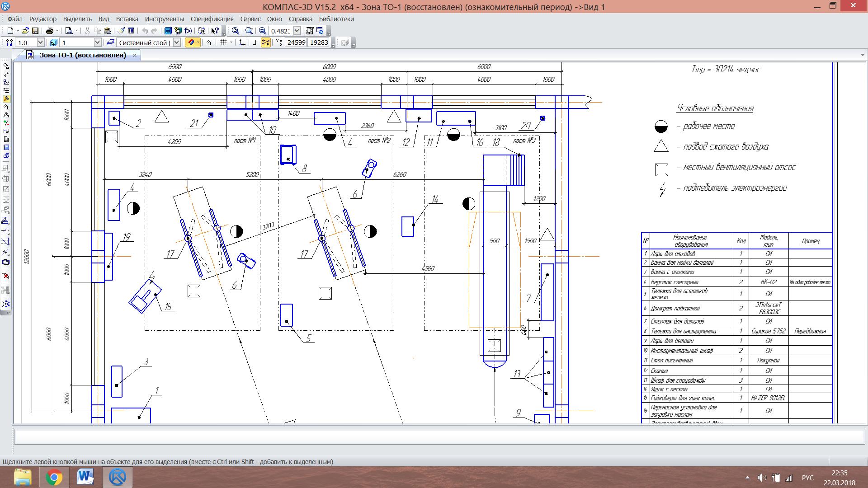868x488 pixels.
Task: Expand the zoom scale 0.4823 dropdown
Action: (297, 31)
